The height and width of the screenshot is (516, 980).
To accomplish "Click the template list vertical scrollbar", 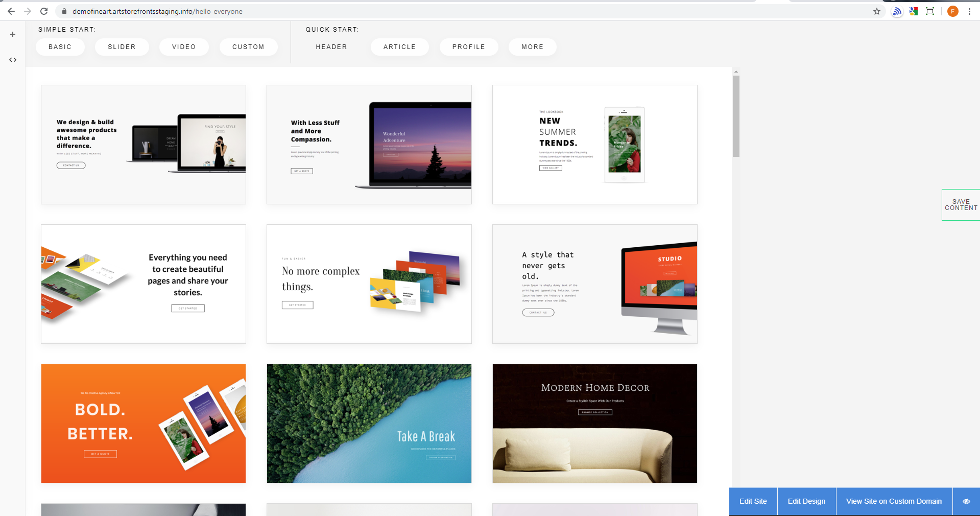I will (736, 116).
